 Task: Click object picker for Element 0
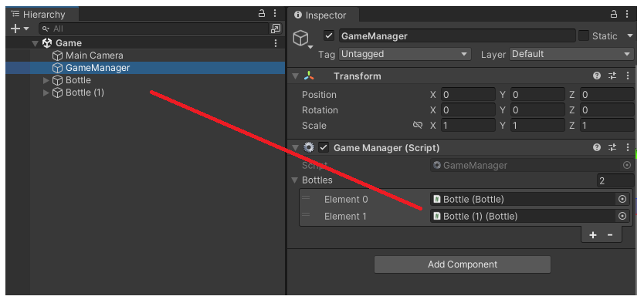coord(622,199)
